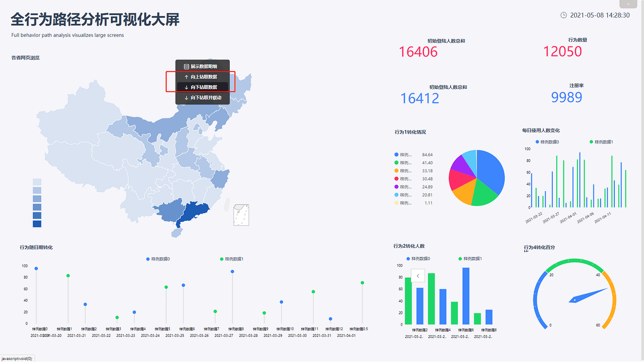Choose 展示数据明细 in the context menu
644x362 pixels.
pyautogui.click(x=203, y=66)
